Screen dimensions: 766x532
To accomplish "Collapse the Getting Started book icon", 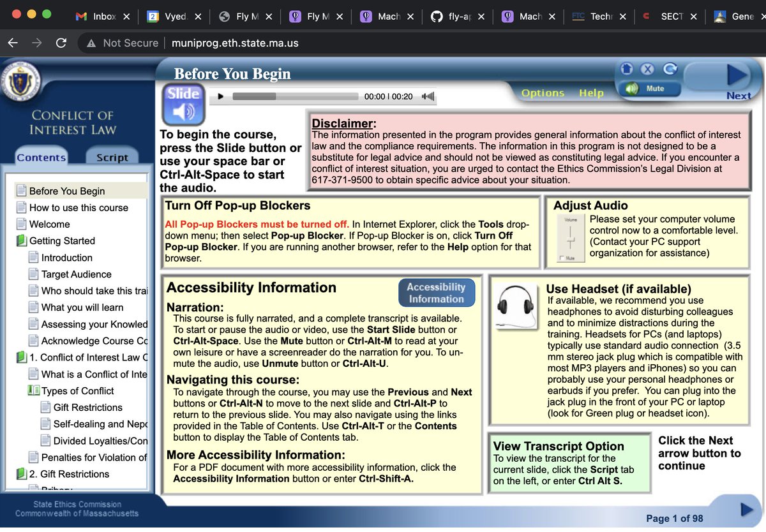I will 21,241.
